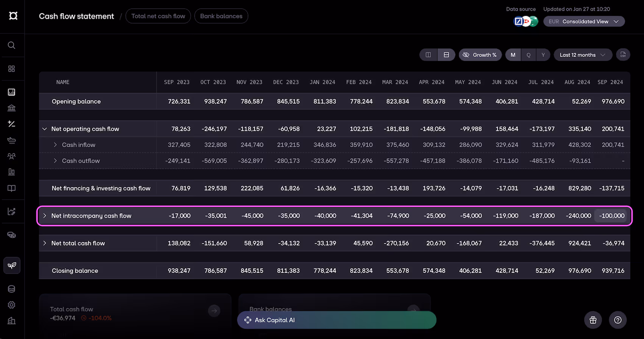This screenshot has height=339, width=644.
Task: Switch to column layout view icon
Action: (429, 55)
